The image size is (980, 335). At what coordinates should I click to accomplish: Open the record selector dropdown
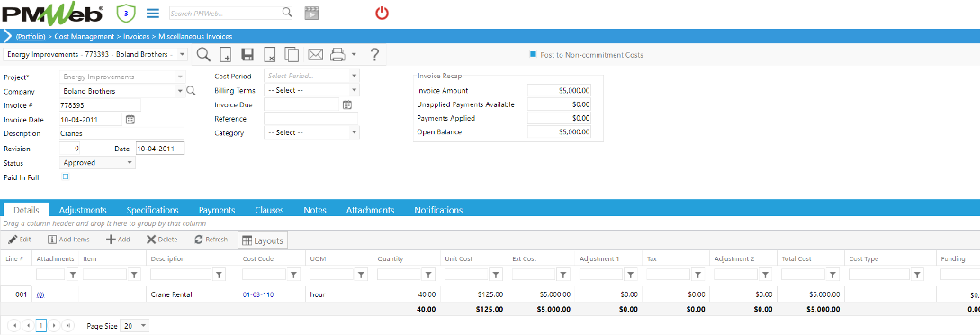[183, 54]
